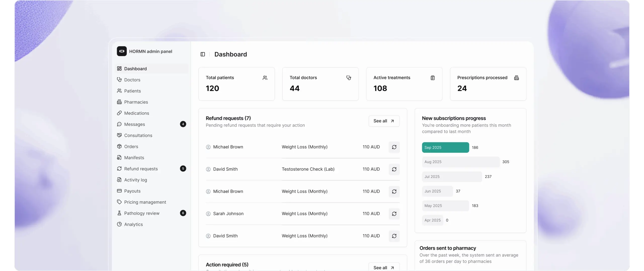Click the Total doctors value 44
This screenshot has width=644, height=271.
pos(295,88)
